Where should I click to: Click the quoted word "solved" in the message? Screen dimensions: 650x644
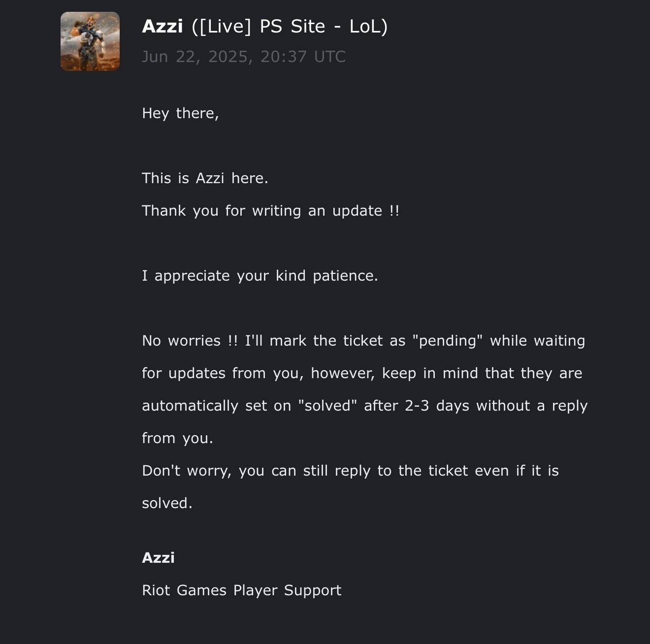(327, 406)
